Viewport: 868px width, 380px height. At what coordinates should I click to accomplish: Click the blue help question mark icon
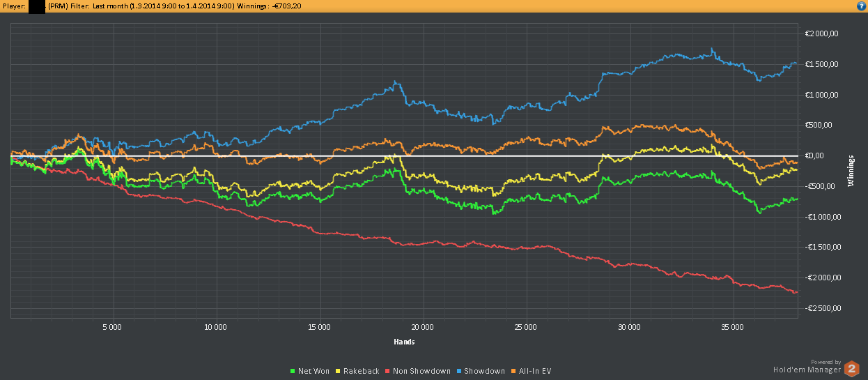[x=861, y=6]
